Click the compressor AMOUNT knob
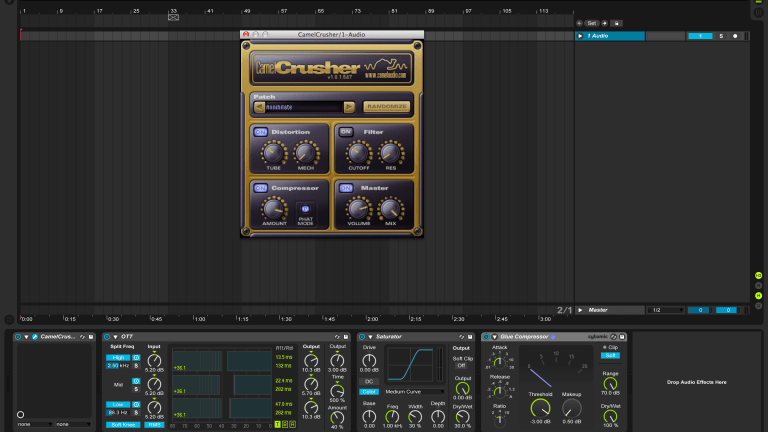Image resolution: width=768 pixels, height=432 pixels. tap(273, 209)
